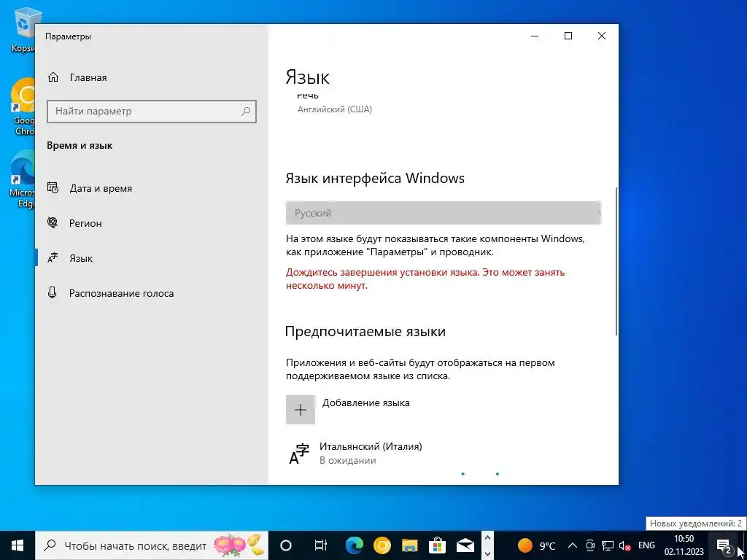Open the notification center icon
The image size is (747, 560).
coord(724,545)
